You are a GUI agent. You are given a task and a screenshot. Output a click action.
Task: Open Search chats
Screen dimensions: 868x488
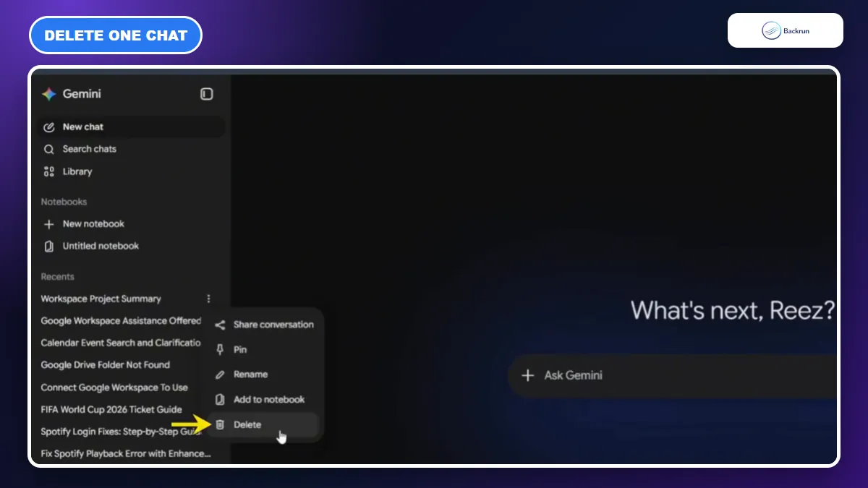click(x=131, y=150)
